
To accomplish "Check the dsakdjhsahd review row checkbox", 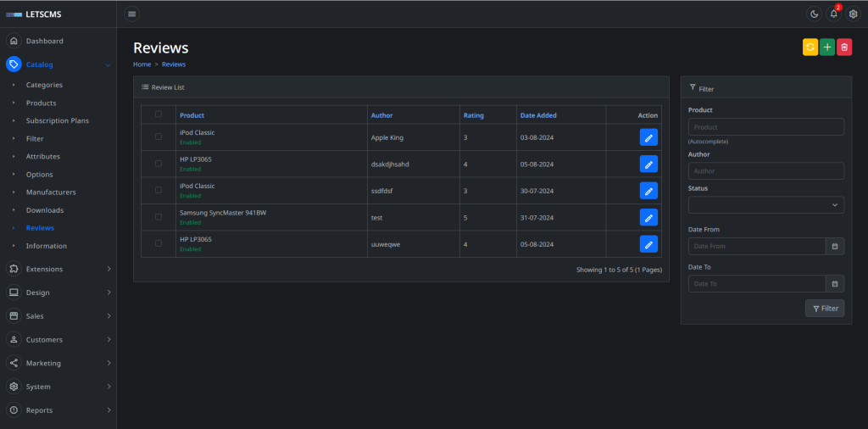I will tap(159, 164).
